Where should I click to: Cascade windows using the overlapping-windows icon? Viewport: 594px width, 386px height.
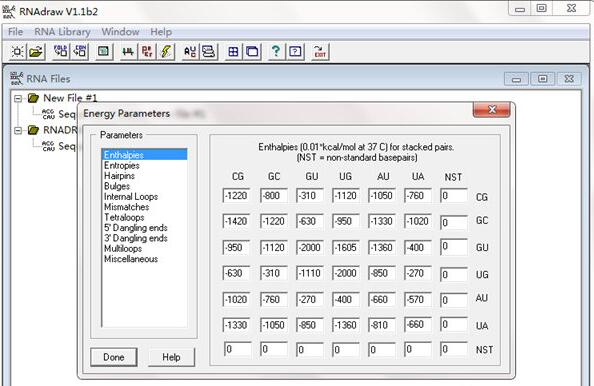pos(252,52)
